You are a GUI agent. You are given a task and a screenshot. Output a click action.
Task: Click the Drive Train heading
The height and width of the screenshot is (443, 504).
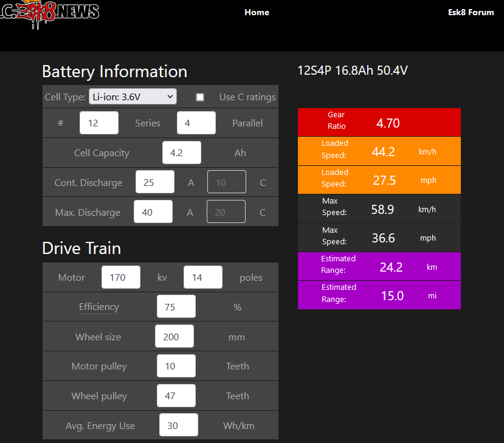tap(81, 249)
